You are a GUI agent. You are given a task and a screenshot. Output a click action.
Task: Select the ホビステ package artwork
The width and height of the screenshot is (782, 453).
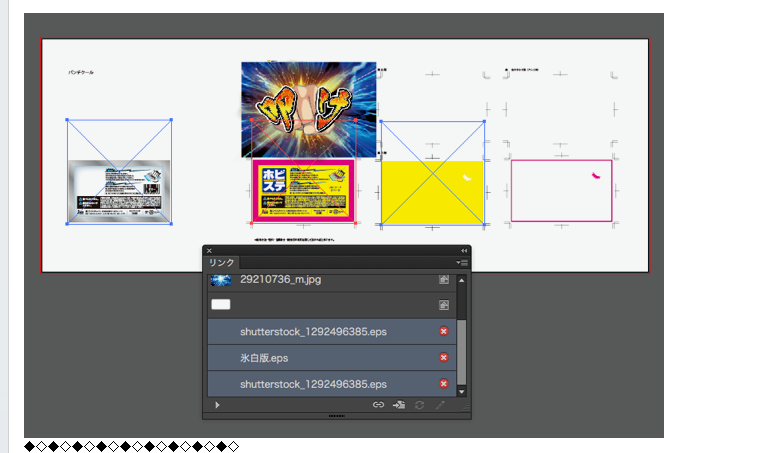tap(303, 191)
